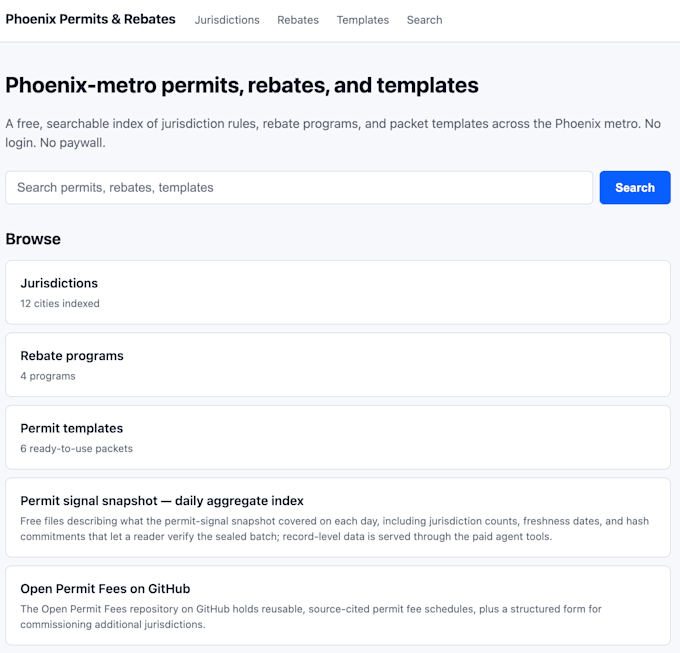This screenshot has width=680, height=653.
Task: Open the Search nav link
Action: (x=424, y=20)
